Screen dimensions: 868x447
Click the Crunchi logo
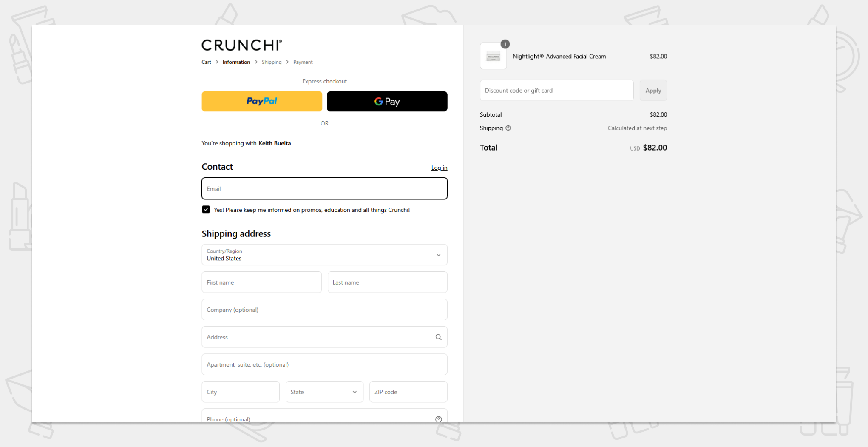(241, 45)
